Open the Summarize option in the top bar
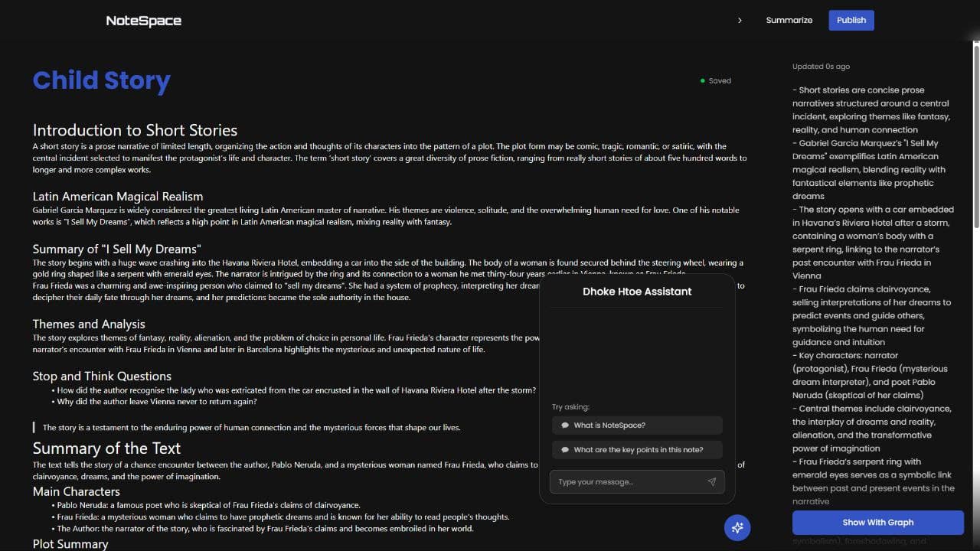 click(x=789, y=20)
